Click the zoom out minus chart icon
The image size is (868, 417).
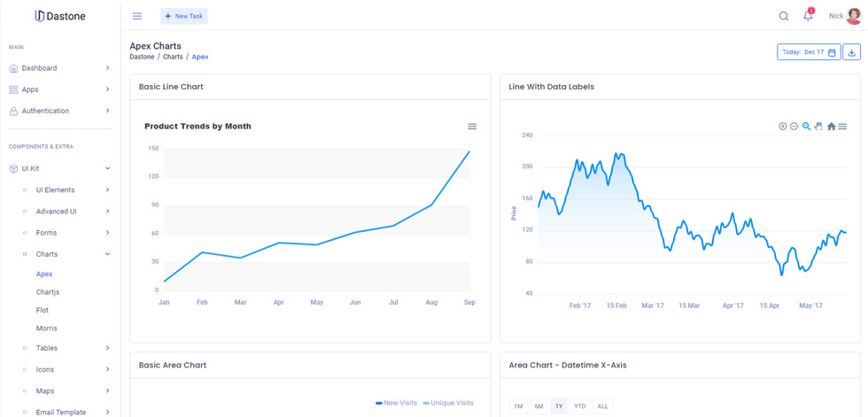pos(794,126)
